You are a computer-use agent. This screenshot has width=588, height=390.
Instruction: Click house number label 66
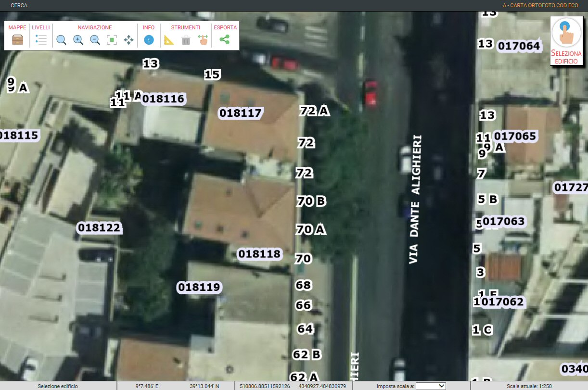[304, 305]
